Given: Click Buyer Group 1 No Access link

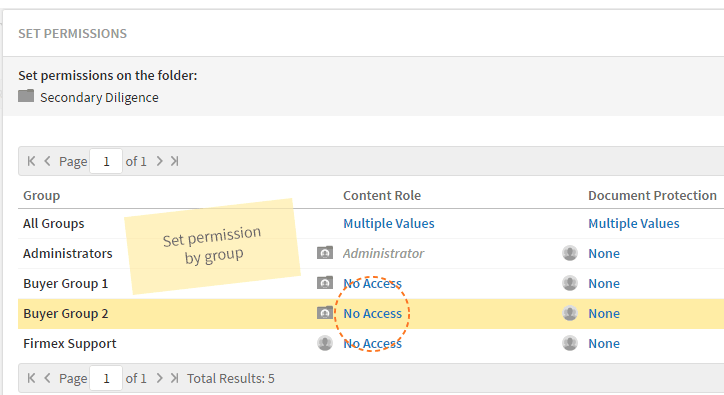Looking at the screenshot, I should coord(373,284).
